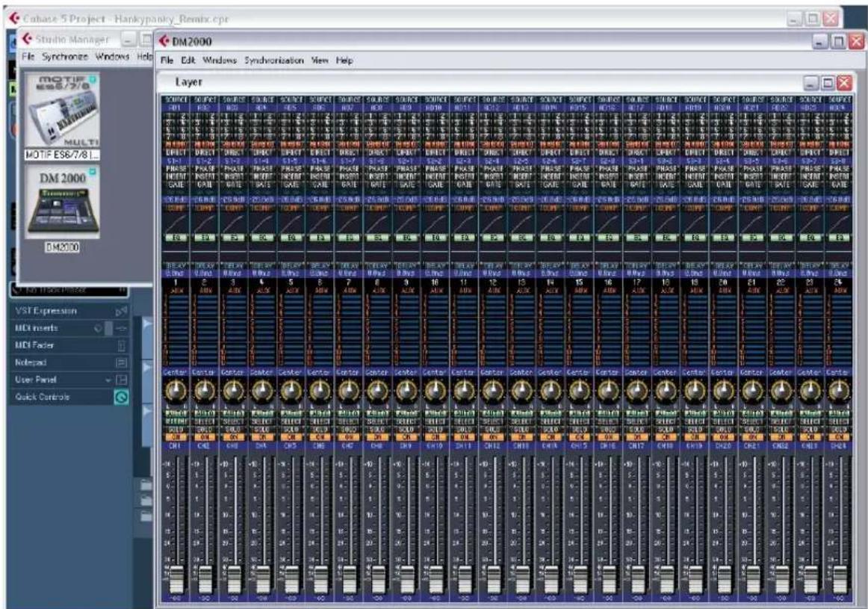
Task: Open the source selector on channel 11
Action: coord(464,108)
